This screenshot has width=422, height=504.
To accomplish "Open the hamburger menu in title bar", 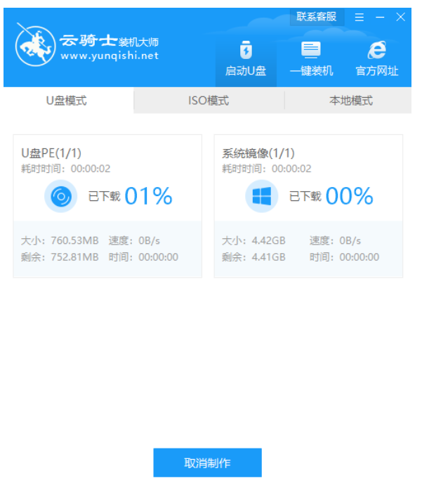I will (x=360, y=18).
